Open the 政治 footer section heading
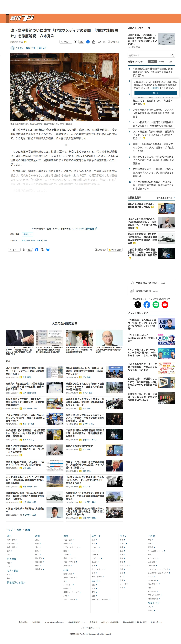 pyautogui.click(x=37, y=536)
